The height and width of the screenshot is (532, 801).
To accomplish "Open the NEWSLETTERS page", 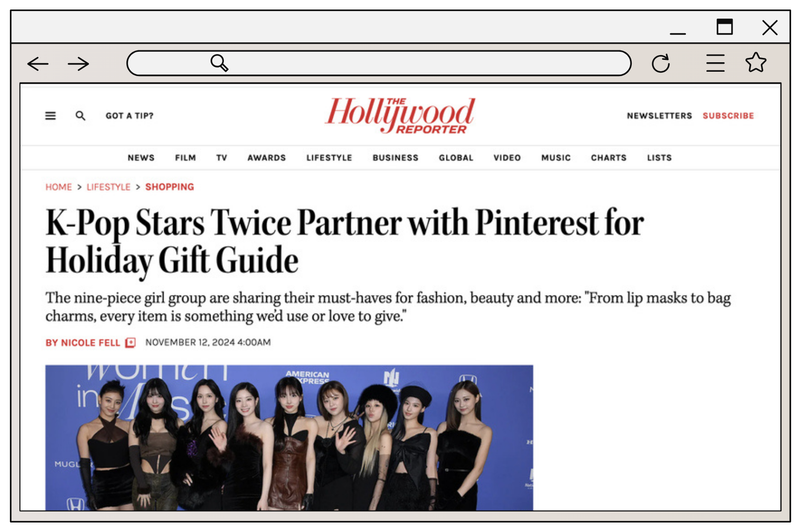I will tap(659, 115).
